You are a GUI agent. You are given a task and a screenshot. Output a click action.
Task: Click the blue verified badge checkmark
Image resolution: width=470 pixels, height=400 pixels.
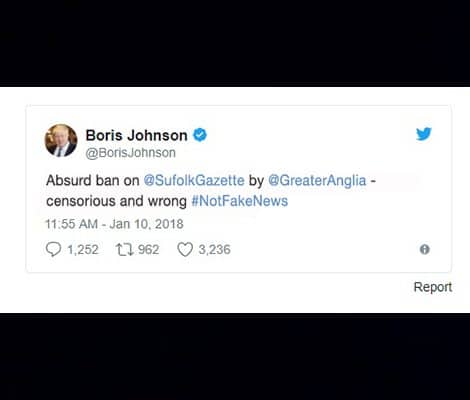[200, 135]
